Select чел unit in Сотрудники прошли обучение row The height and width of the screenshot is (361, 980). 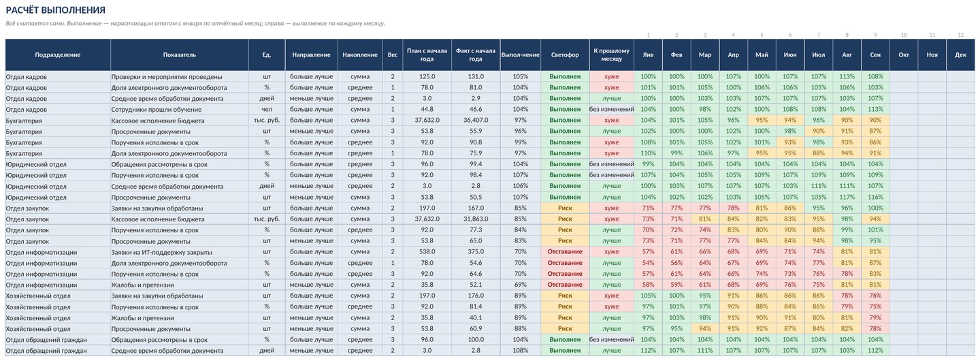coord(267,109)
